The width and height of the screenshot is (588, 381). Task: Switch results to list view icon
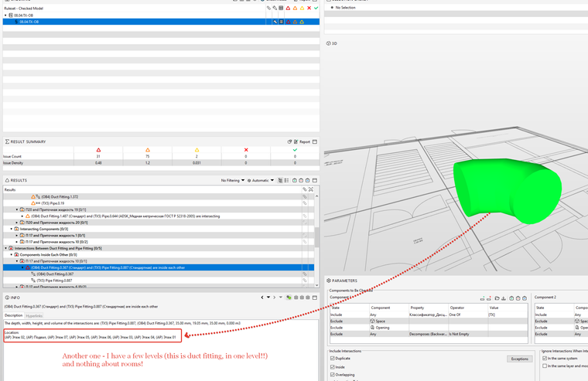click(287, 180)
